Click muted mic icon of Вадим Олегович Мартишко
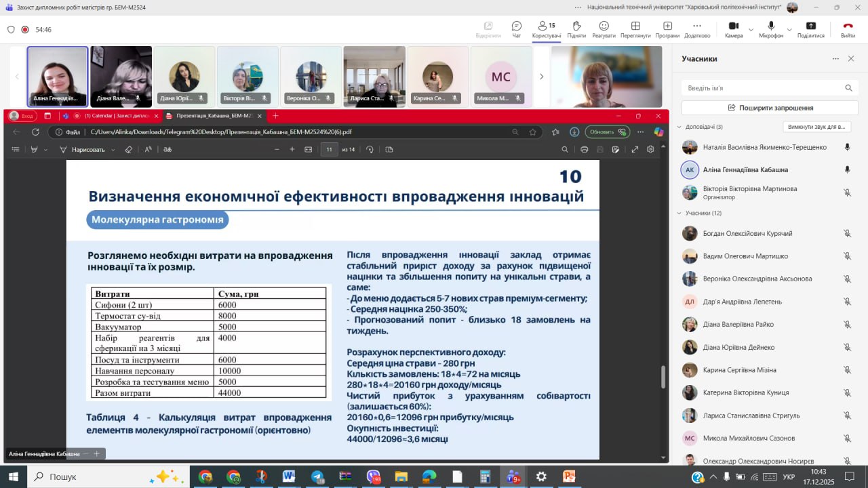The image size is (868, 488). [847, 256]
